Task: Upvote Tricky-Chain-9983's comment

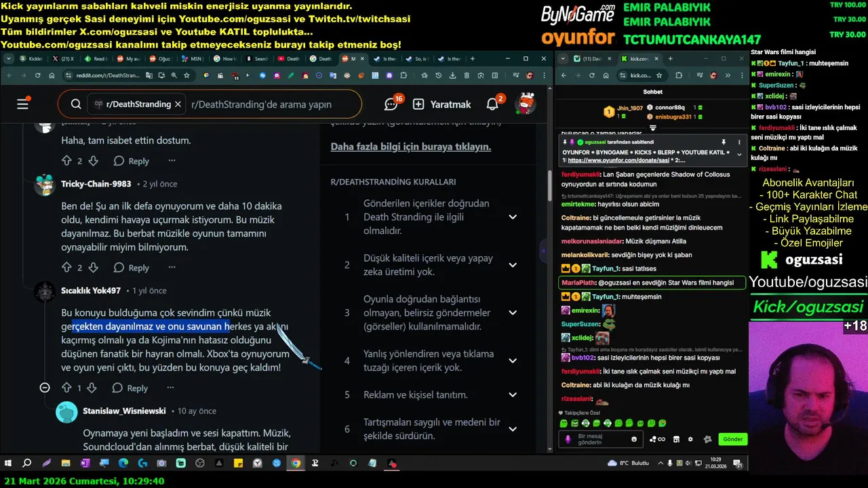Action: coord(66,268)
